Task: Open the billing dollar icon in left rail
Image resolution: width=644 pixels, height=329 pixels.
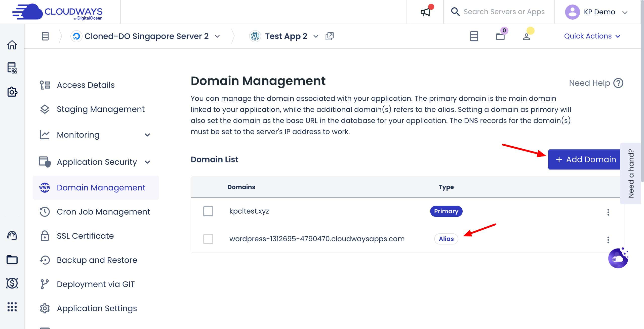Action: click(12, 283)
